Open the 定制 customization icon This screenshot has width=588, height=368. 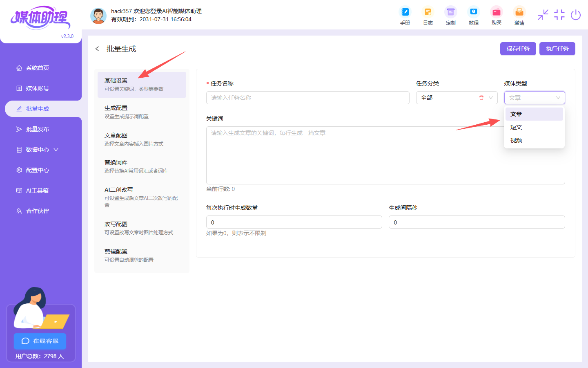(x=450, y=16)
